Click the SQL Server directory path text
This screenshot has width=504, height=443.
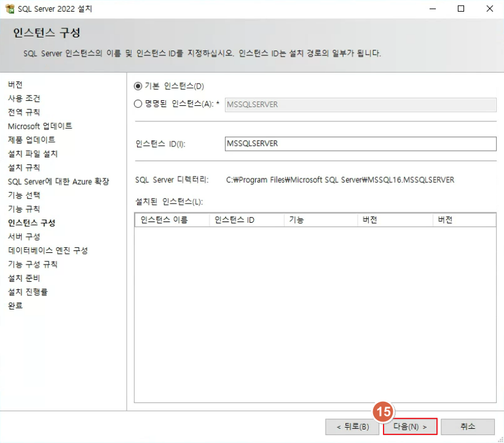click(340, 180)
